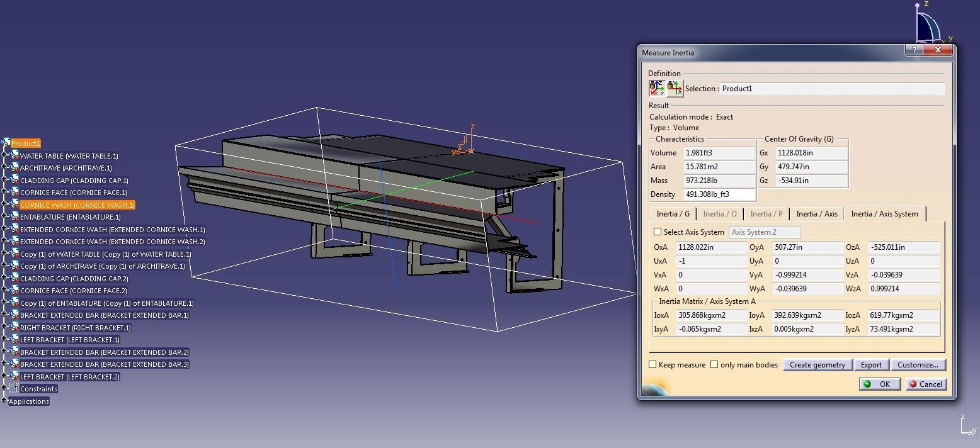Image resolution: width=980 pixels, height=448 pixels.
Task: Click the Constraints node icon in tree
Action: click(x=14, y=389)
